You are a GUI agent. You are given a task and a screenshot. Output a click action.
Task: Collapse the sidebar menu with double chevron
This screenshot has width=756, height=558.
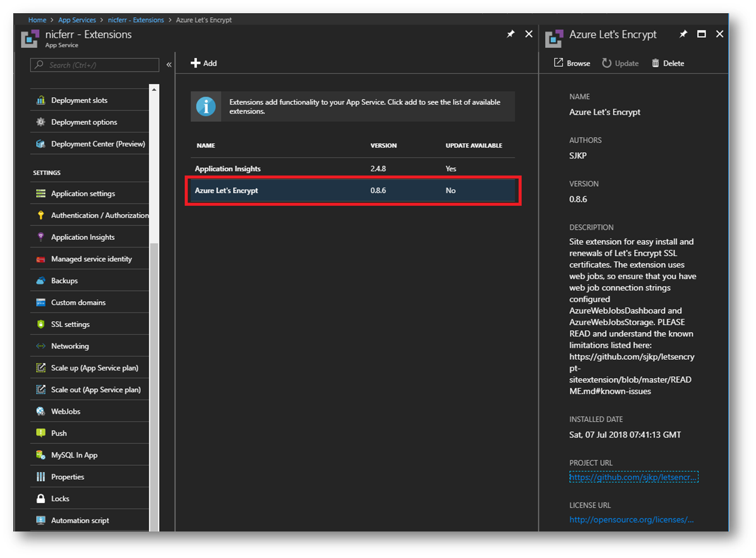169,64
